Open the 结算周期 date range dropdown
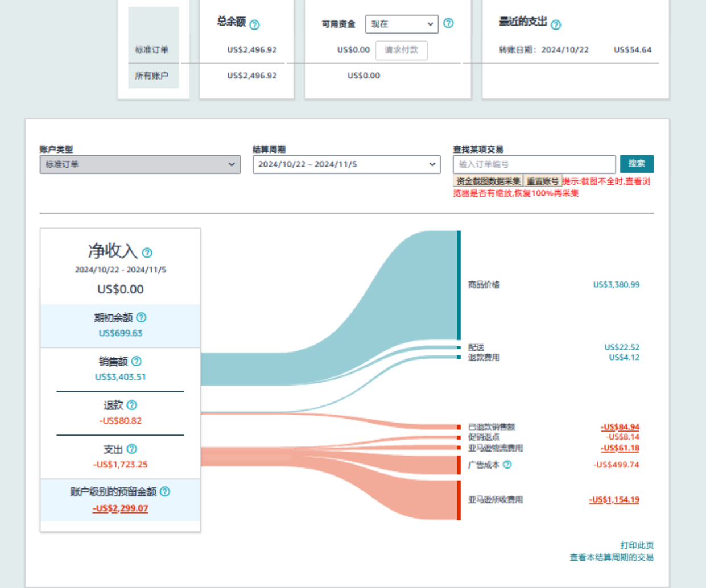Screen dimensions: 706x588 pyautogui.click(x=346, y=164)
